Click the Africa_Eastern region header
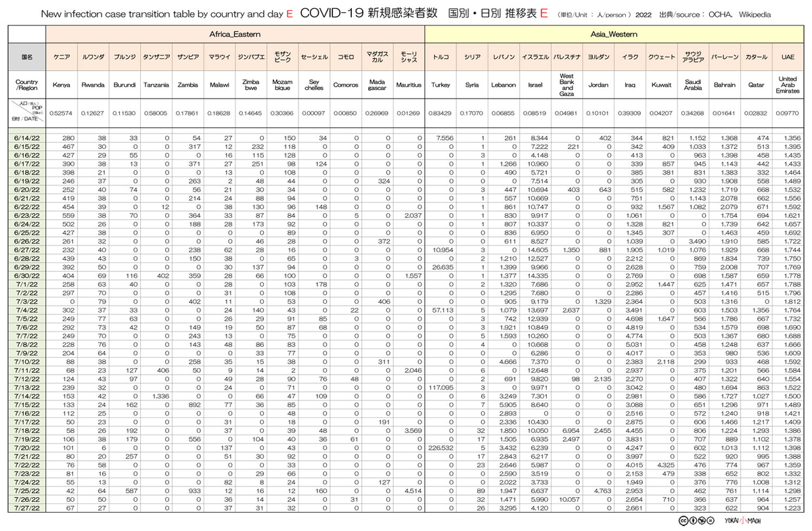The image size is (812, 531). pos(235,33)
